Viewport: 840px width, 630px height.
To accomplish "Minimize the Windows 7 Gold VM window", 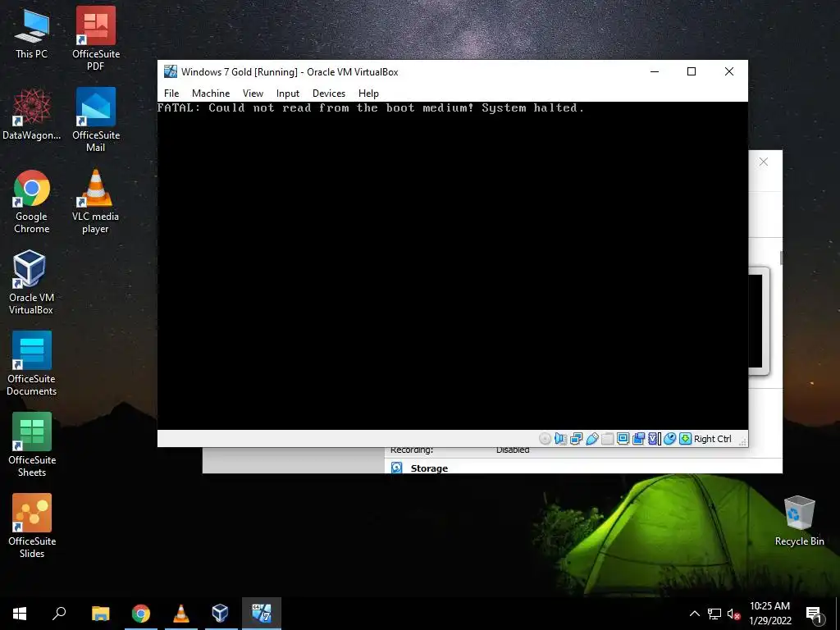I will (654, 72).
